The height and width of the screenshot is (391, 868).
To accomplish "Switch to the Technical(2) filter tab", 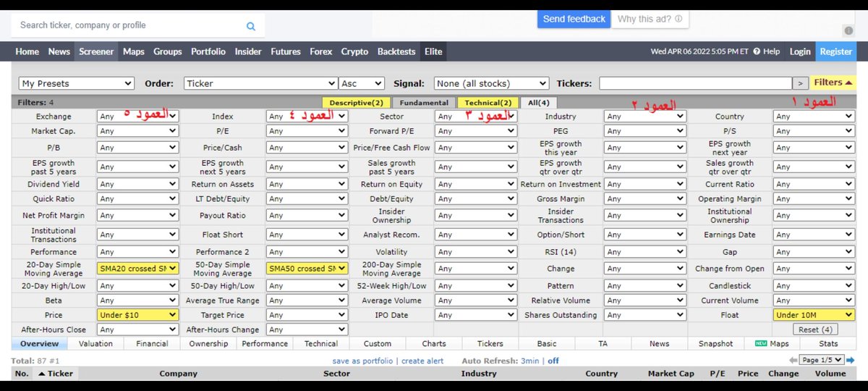I will (x=488, y=103).
